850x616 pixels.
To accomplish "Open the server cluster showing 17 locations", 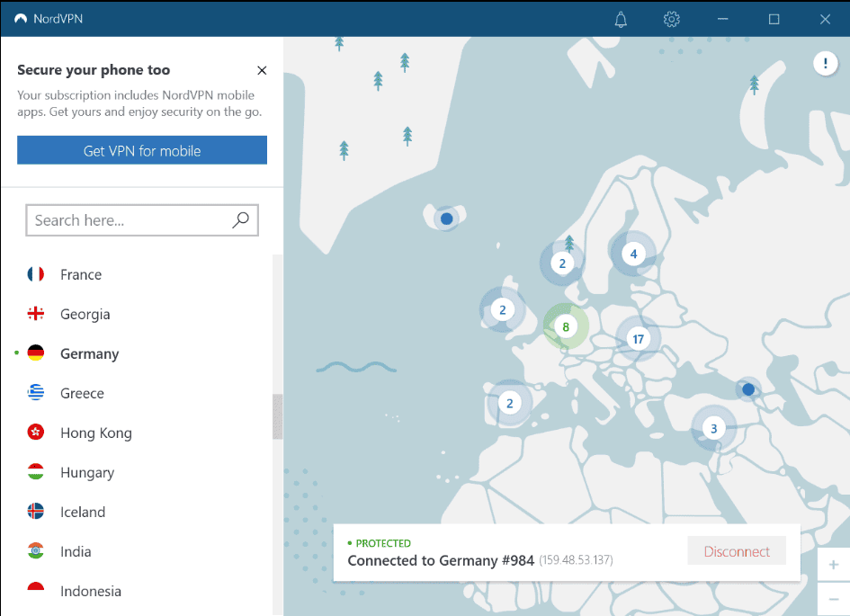I will [x=638, y=338].
